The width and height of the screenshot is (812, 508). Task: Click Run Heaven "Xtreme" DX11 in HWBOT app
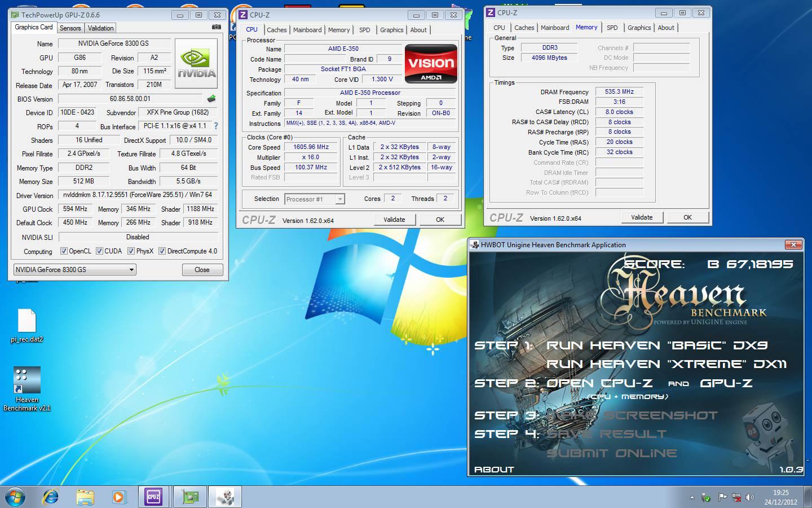point(667,364)
